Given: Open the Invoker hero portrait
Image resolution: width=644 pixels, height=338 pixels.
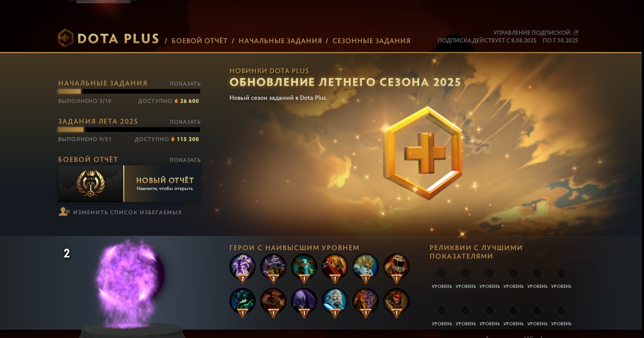Looking at the screenshot, I should (366, 266).
